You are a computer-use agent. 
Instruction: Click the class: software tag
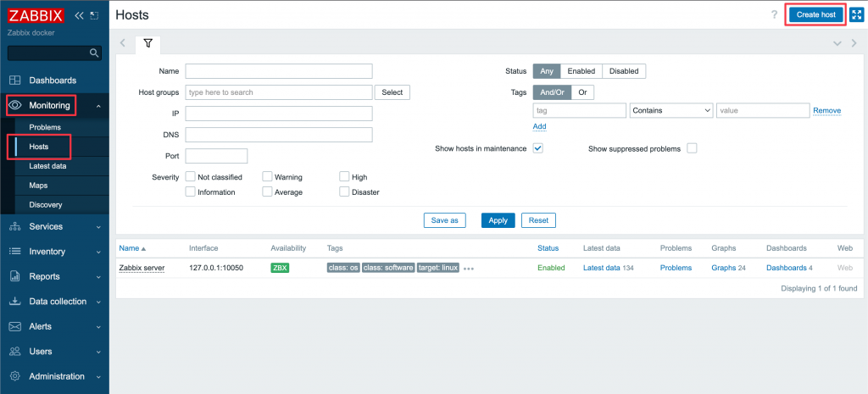click(x=388, y=268)
